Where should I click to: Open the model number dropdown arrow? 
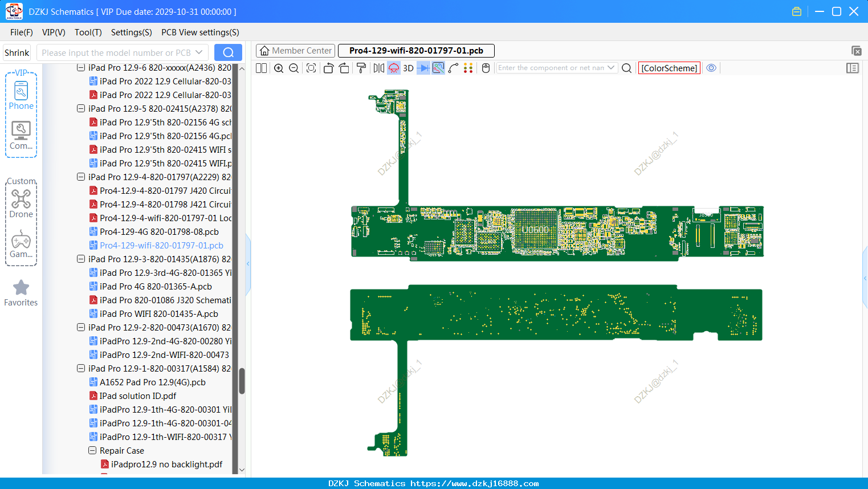(x=199, y=52)
